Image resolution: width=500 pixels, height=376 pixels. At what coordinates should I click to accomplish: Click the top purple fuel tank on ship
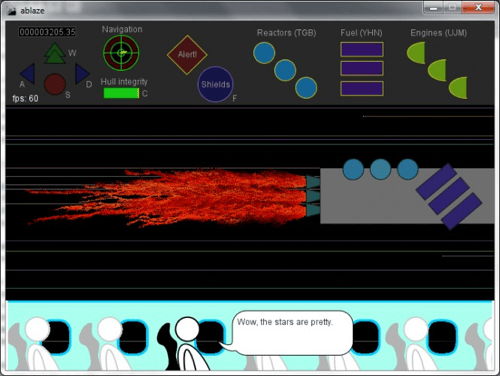pyautogui.click(x=436, y=182)
